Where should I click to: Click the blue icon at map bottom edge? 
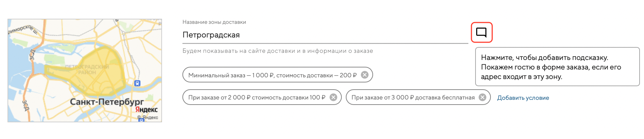[x=141, y=120]
